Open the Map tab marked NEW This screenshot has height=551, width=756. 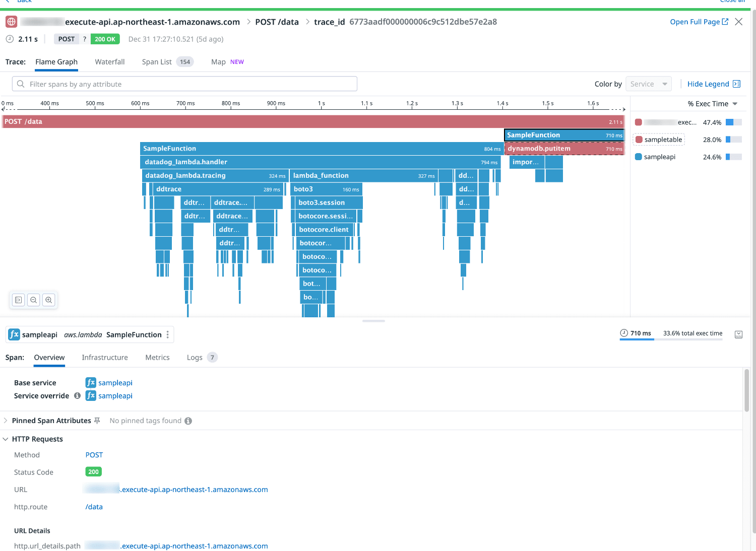click(x=227, y=62)
